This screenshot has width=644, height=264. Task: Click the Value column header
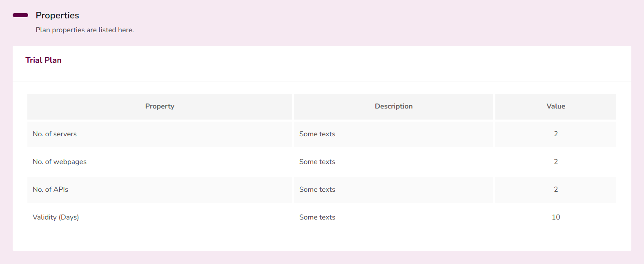click(556, 106)
